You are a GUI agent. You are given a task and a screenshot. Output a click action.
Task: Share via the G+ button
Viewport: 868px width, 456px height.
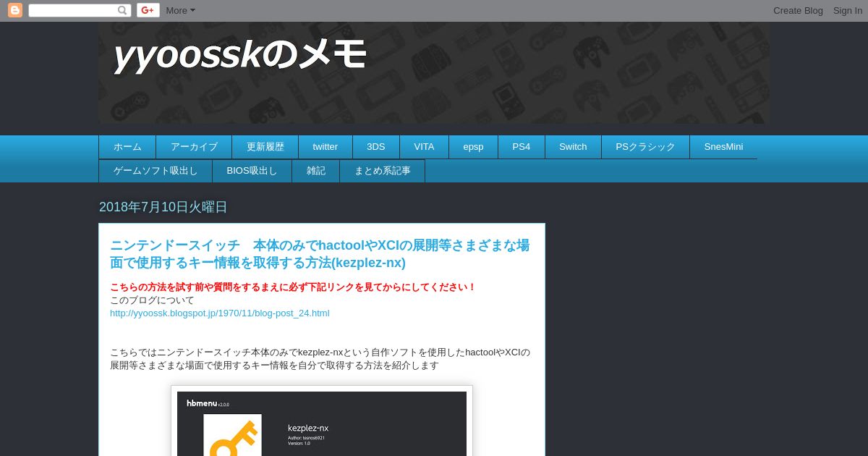[148, 10]
